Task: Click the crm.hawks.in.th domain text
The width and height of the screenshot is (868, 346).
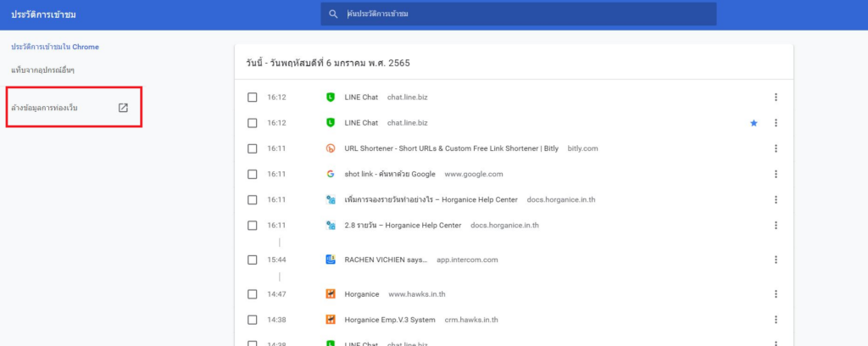Action: click(x=471, y=320)
